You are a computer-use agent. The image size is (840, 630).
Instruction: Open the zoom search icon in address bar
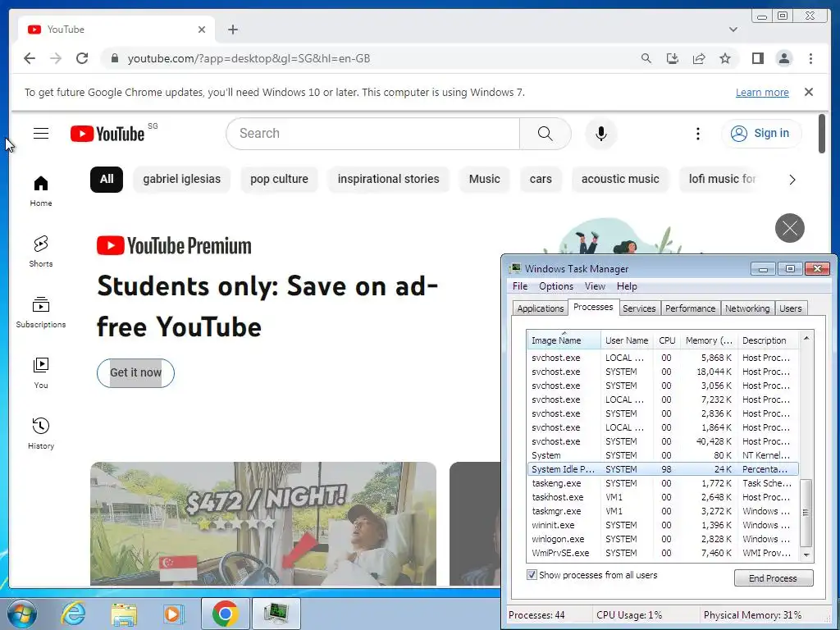pyautogui.click(x=646, y=58)
